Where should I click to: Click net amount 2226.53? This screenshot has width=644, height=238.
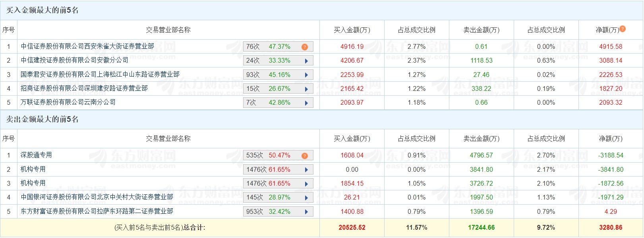pos(611,75)
